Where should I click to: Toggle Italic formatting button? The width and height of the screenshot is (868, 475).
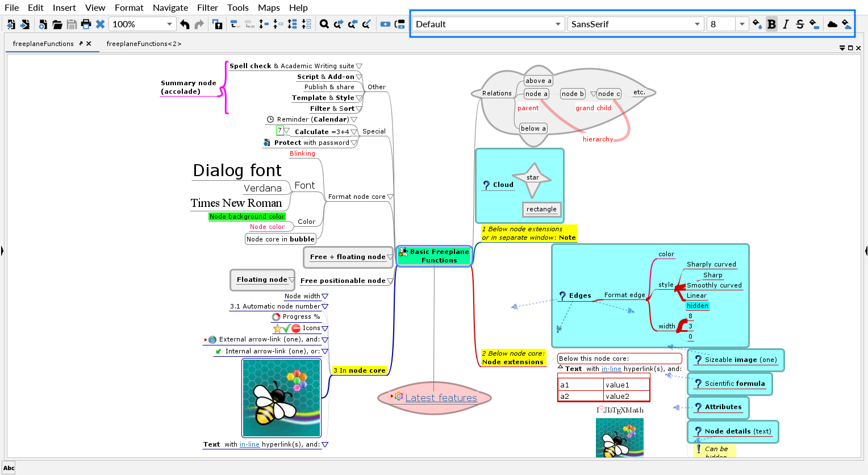tap(786, 24)
